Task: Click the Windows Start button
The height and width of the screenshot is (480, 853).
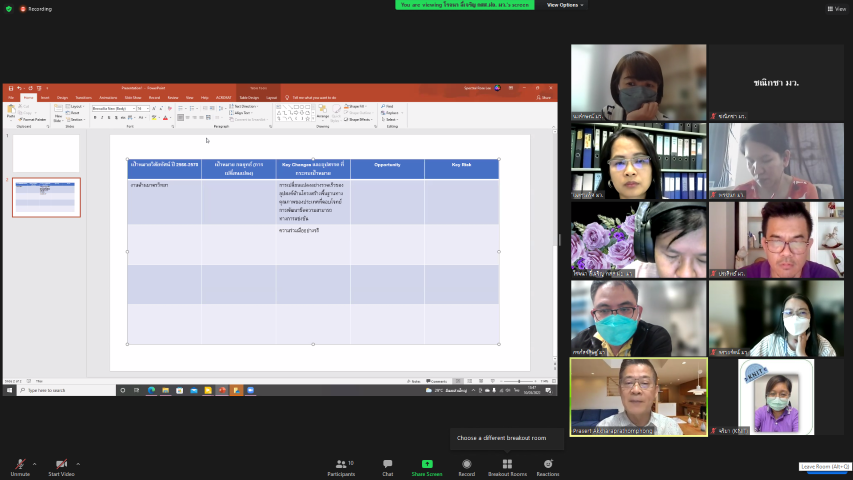Action: (8, 390)
